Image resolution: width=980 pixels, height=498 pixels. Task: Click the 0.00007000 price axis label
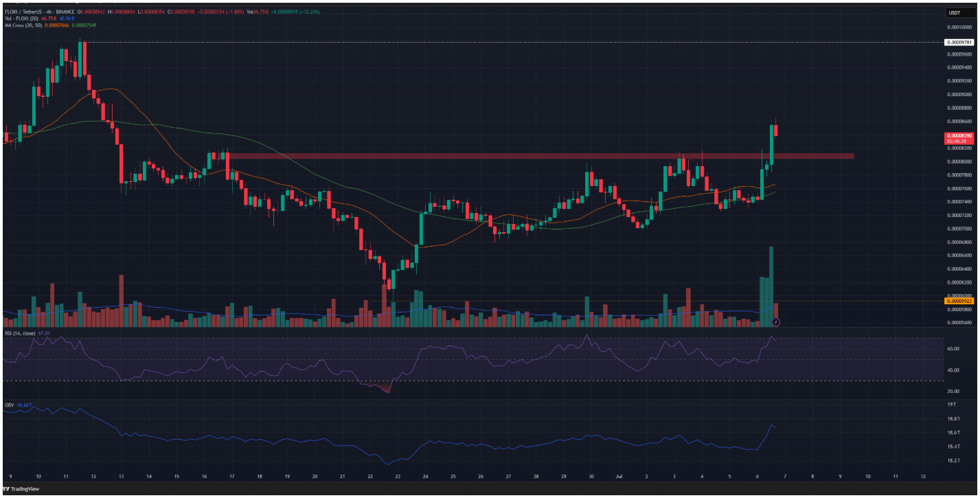pos(959,228)
